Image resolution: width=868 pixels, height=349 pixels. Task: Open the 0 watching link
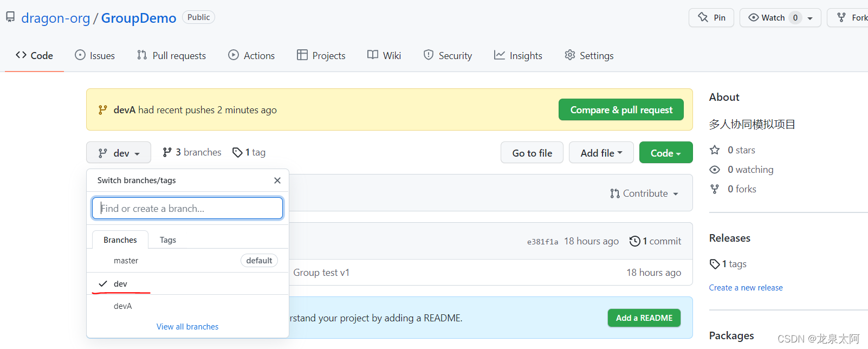coord(742,170)
